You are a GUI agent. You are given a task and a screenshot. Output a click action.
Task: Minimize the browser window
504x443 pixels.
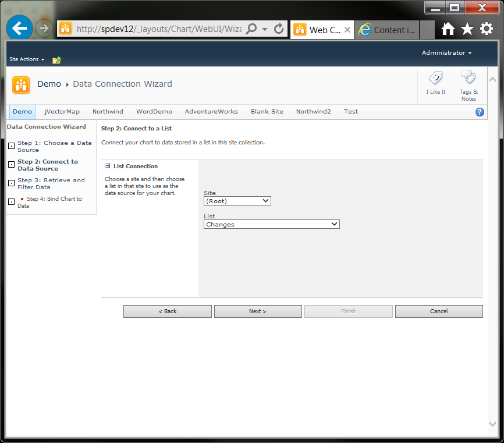[435, 8]
